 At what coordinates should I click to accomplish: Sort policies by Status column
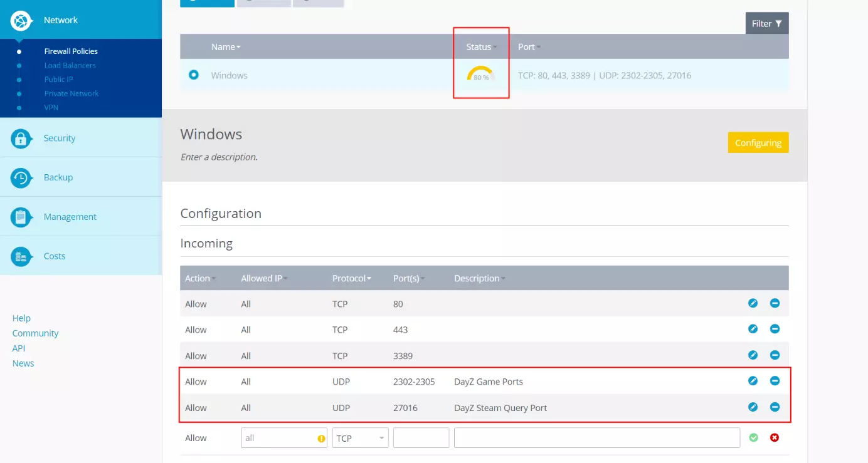(x=482, y=47)
